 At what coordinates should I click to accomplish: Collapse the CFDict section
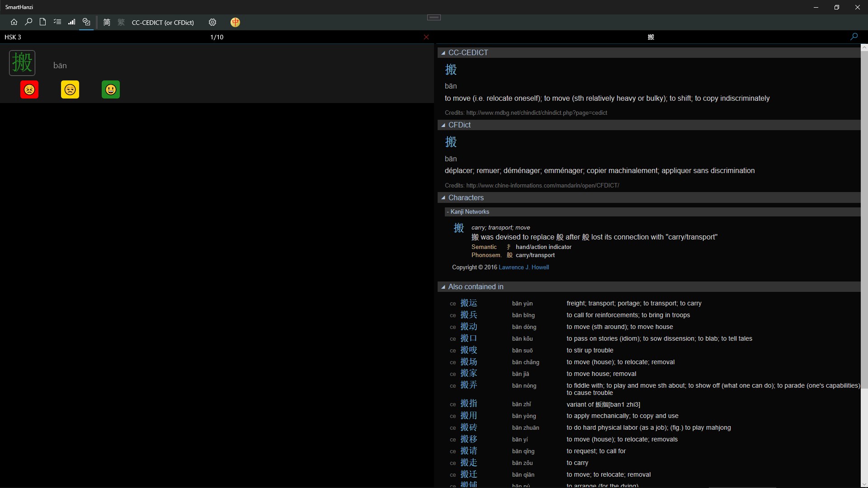point(443,125)
